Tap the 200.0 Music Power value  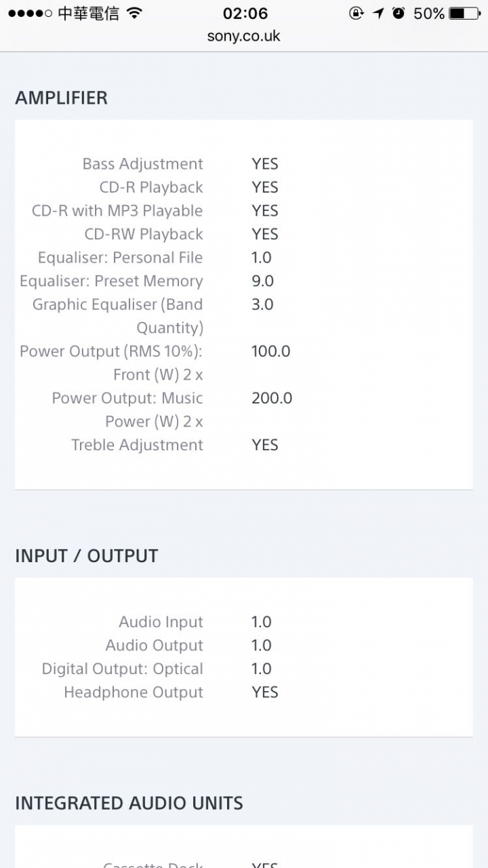click(272, 398)
